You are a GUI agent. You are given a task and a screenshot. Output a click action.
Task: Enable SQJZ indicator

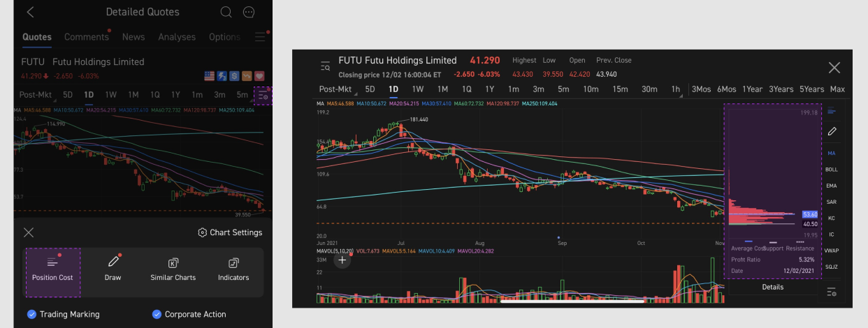click(x=832, y=267)
